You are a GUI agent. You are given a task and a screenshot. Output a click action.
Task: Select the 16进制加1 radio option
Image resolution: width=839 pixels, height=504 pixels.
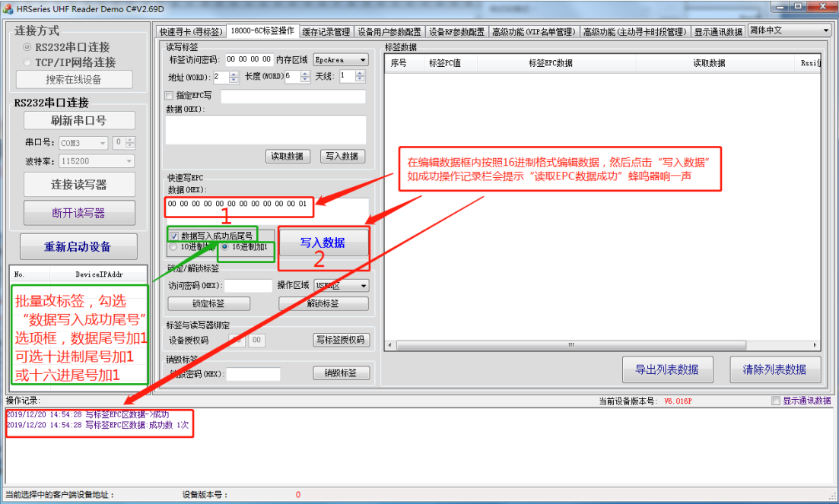pyautogui.click(x=225, y=247)
